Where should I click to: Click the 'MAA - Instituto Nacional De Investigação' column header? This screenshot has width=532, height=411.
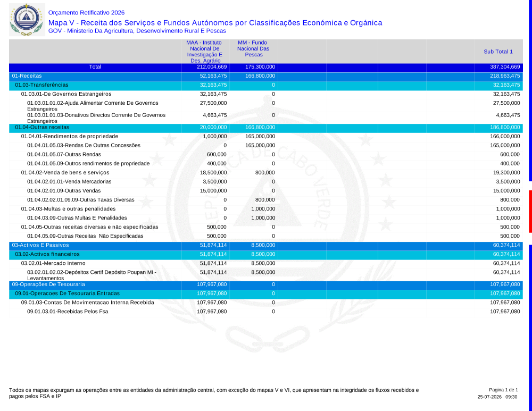click(205, 52)
